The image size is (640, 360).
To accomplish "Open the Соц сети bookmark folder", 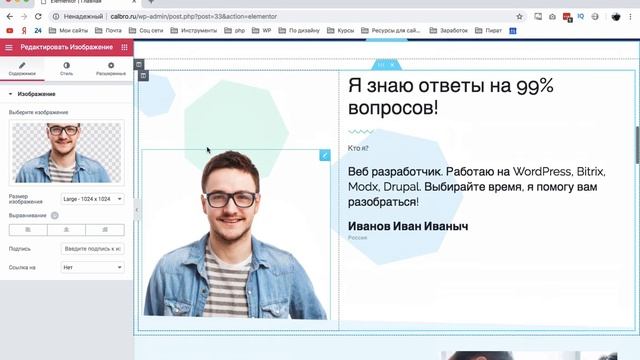I will pyautogui.click(x=146, y=31).
